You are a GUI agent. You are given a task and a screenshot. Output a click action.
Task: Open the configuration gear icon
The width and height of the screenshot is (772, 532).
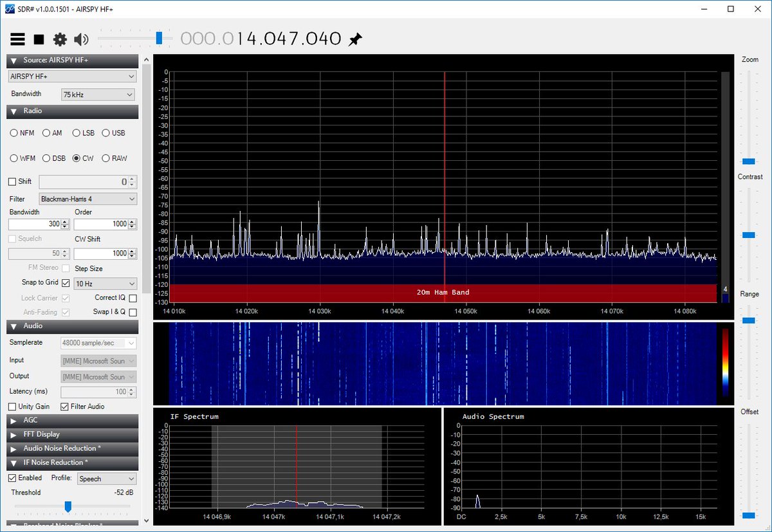60,39
